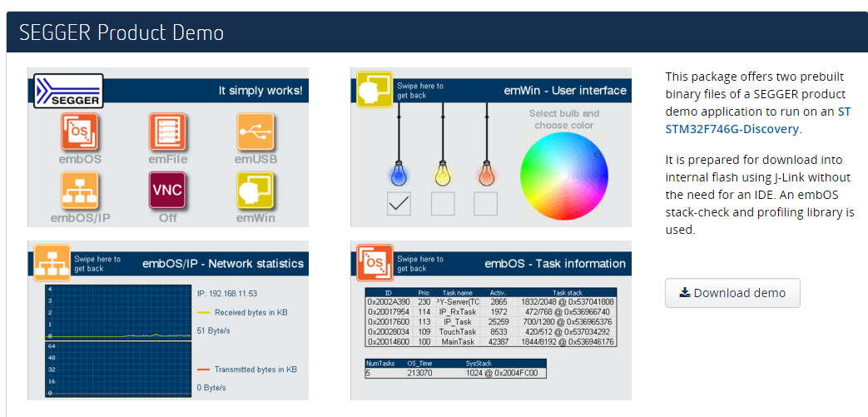868x417 pixels.
Task: Click the "51 Byte/s" value
Action: coord(214,330)
